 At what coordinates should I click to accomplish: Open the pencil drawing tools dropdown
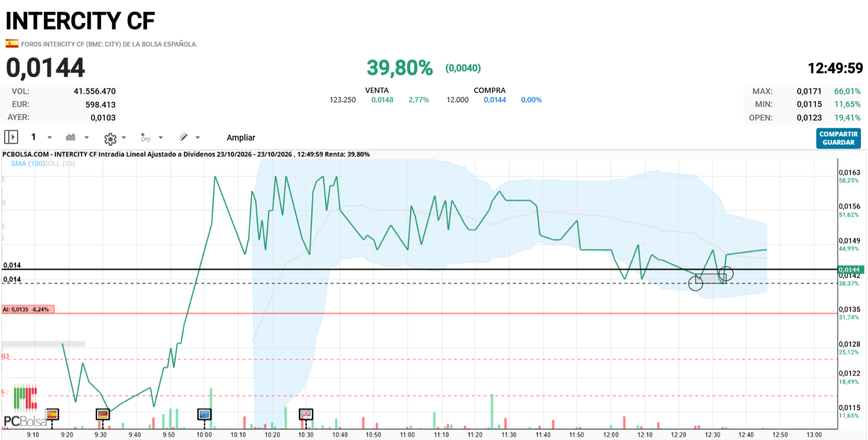point(189,137)
